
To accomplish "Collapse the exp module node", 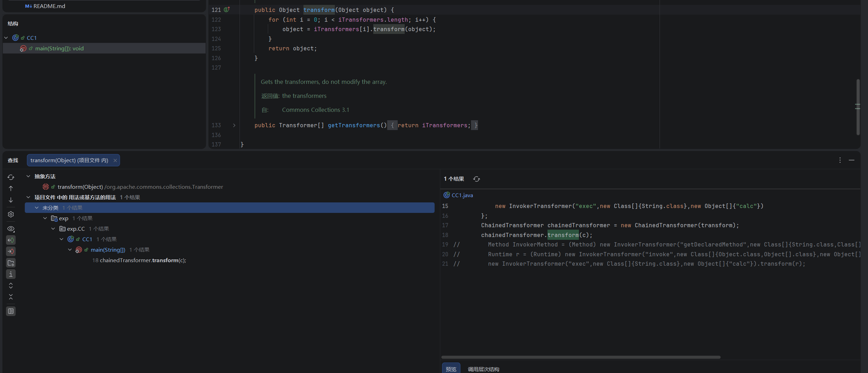I will (x=45, y=218).
